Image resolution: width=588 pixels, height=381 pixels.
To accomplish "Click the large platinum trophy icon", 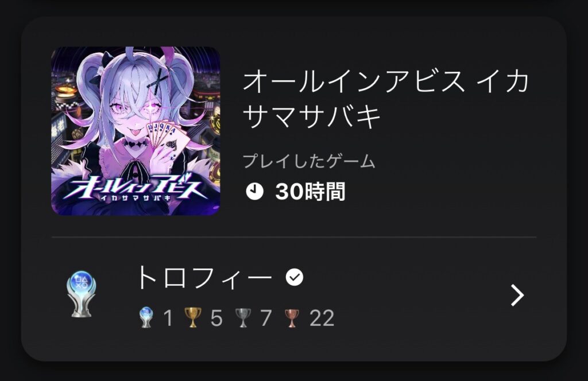I will [81, 295].
